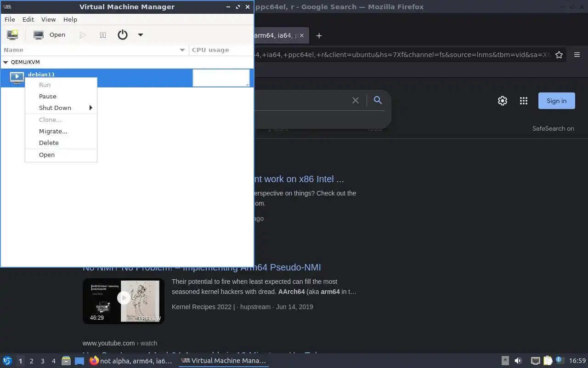Click the Name column header
Screen dimensions: 588x368
(x=94, y=50)
